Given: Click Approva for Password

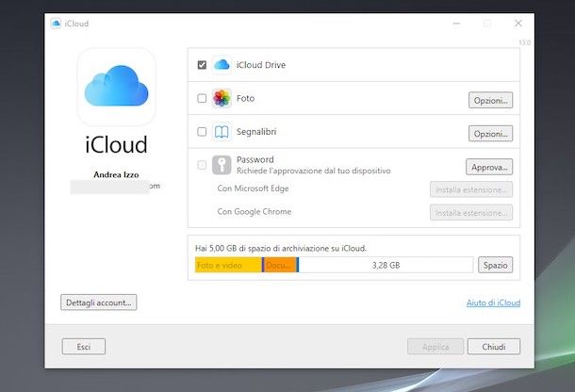Looking at the screenshot, I should click(x=489, y=167).
